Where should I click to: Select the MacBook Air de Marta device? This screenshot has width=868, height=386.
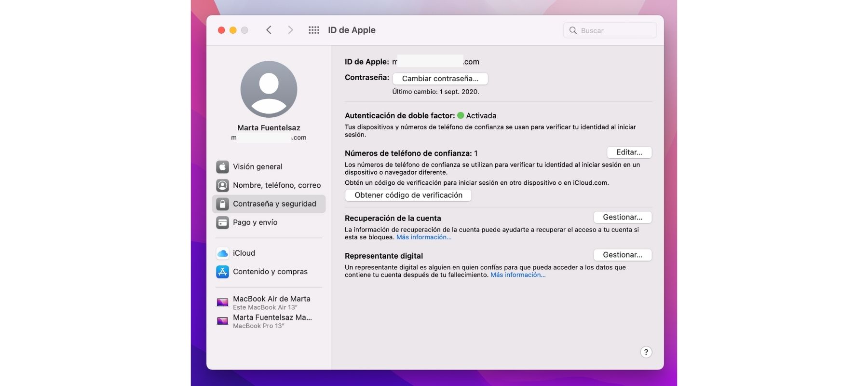[x=269, y=303]
